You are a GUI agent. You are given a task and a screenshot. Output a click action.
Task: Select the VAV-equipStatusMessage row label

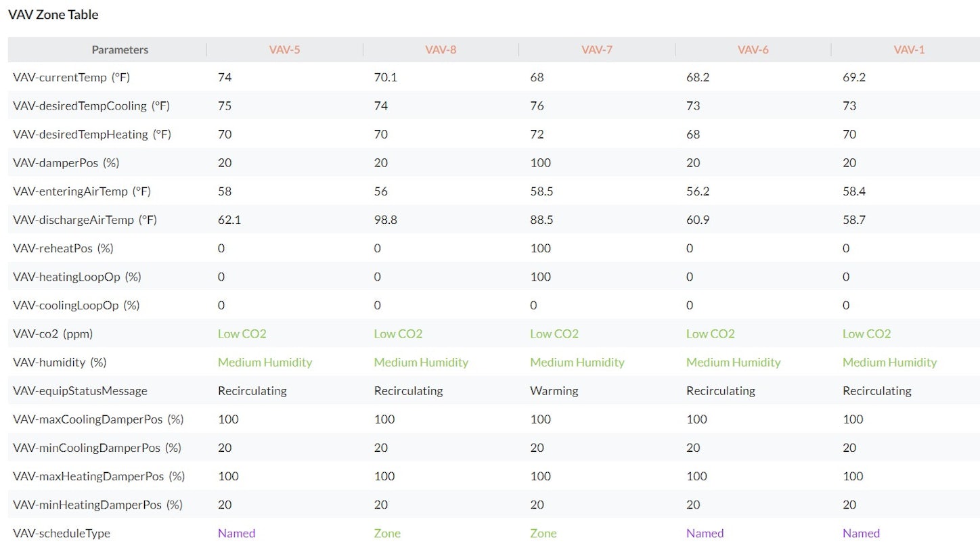(80, 390)
